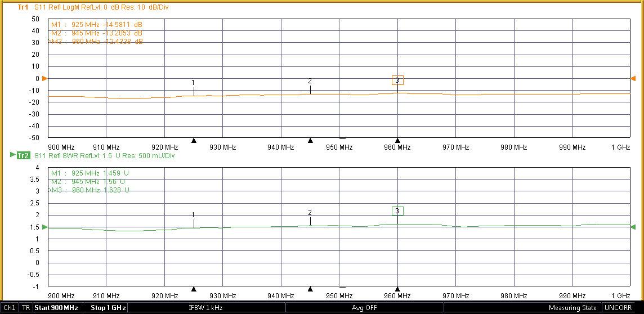Viewport: 644px width, 314px height.
Task: Click the 2.5 label on SWR Y-axis
Action: coord(35,203)
